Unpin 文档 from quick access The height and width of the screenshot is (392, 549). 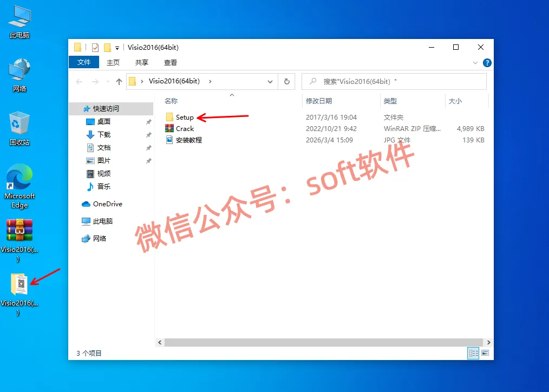[x=149, y=148]
